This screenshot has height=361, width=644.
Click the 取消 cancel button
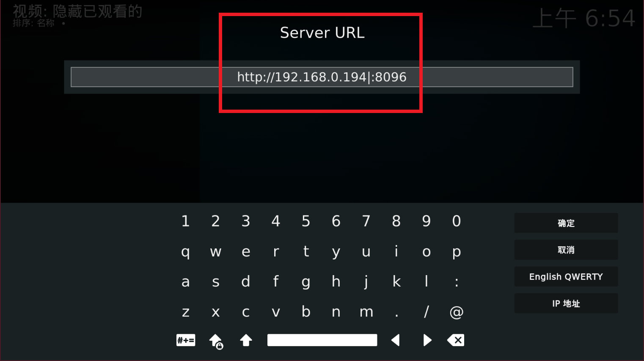(566, 250)
